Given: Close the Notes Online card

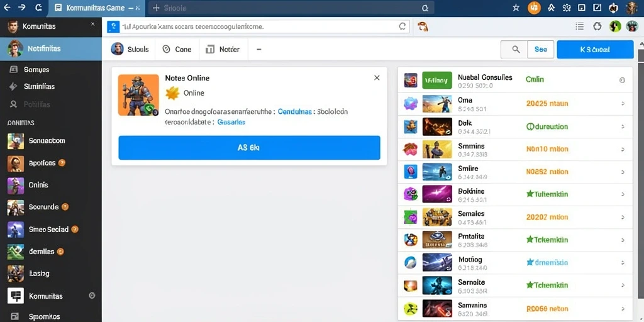Looking at the screenshot, I should pos(377,77).
